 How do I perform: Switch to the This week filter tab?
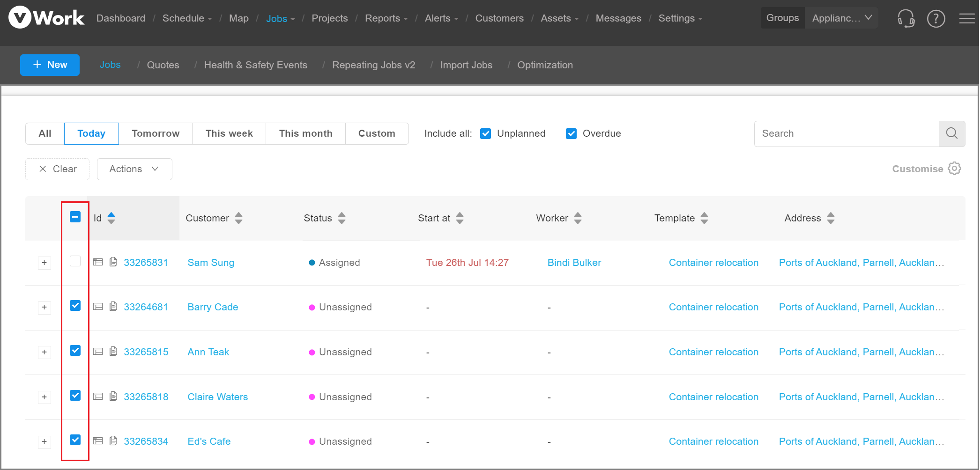pos(229,133)
